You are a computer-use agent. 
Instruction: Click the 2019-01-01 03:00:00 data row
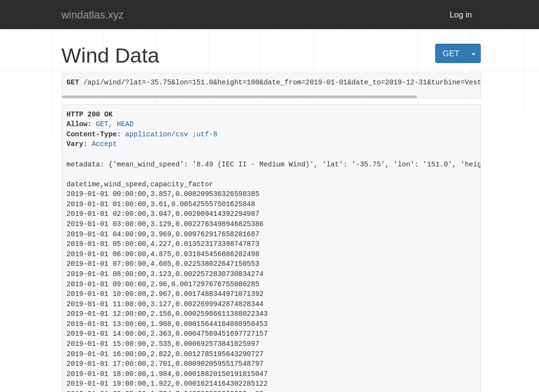[x=165, y=224]
